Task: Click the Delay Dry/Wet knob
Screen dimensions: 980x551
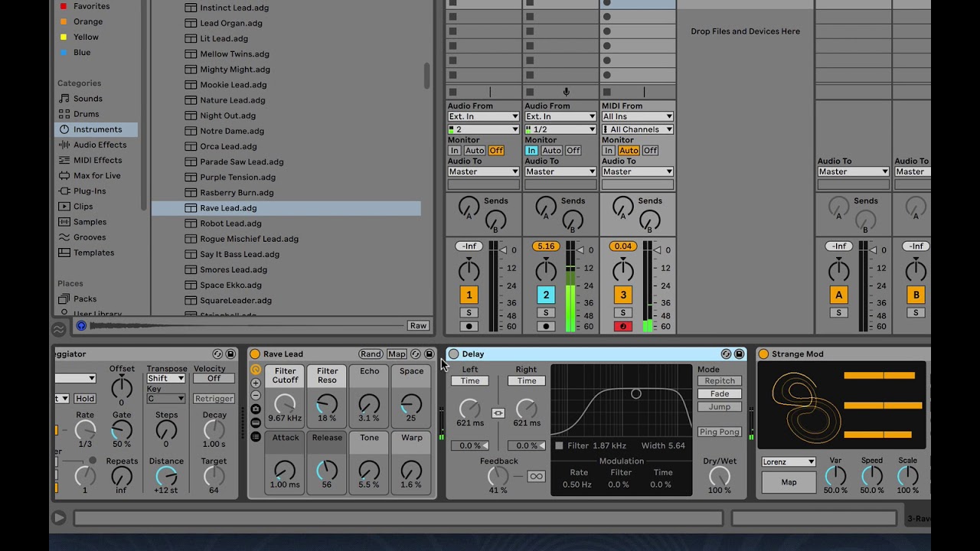Action: point(720,477)
